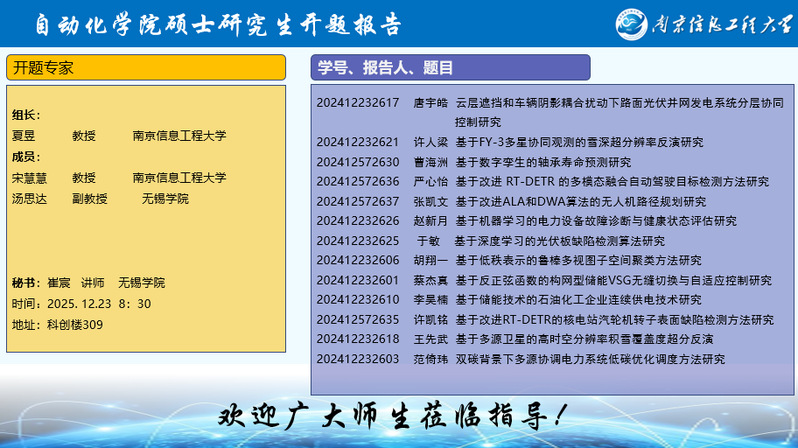
Task: Select member 汤思达 from 无锡学院
Action: coord(100,199)
